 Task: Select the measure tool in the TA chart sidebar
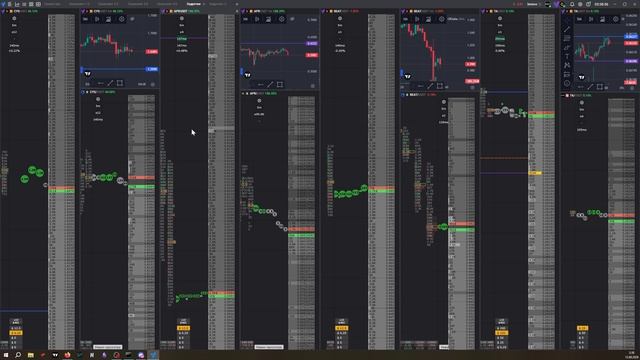pyautogui.click(x=567, y=74)
